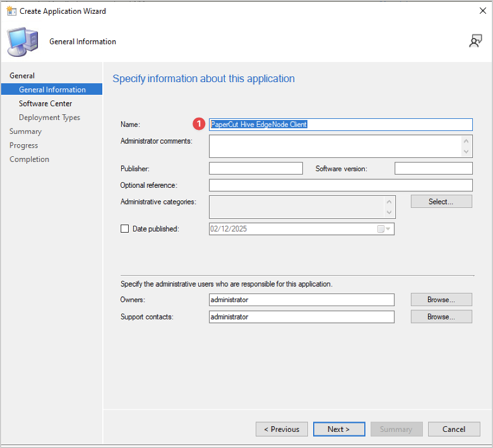493x448 pixels.
Task: Select the Progress step in sidebar
Action: point(24,145)
